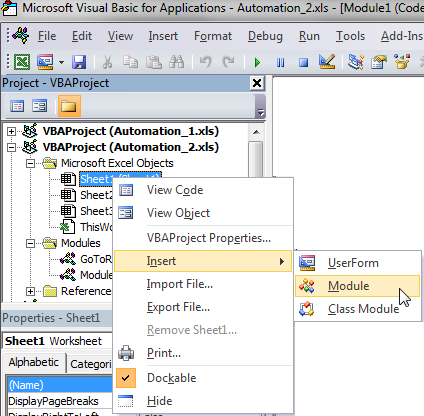Image resolution: width=424 pixels, height=416 pixels.
Task: Click the Redo toolbar icon
Action: (229, 62)
